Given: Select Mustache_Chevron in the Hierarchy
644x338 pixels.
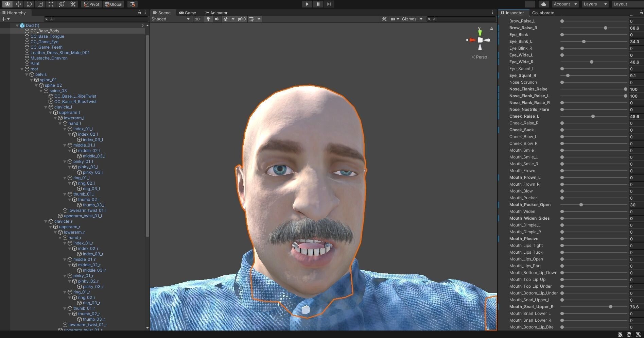Looking at the screenshot, I should (x=49, y=58).
